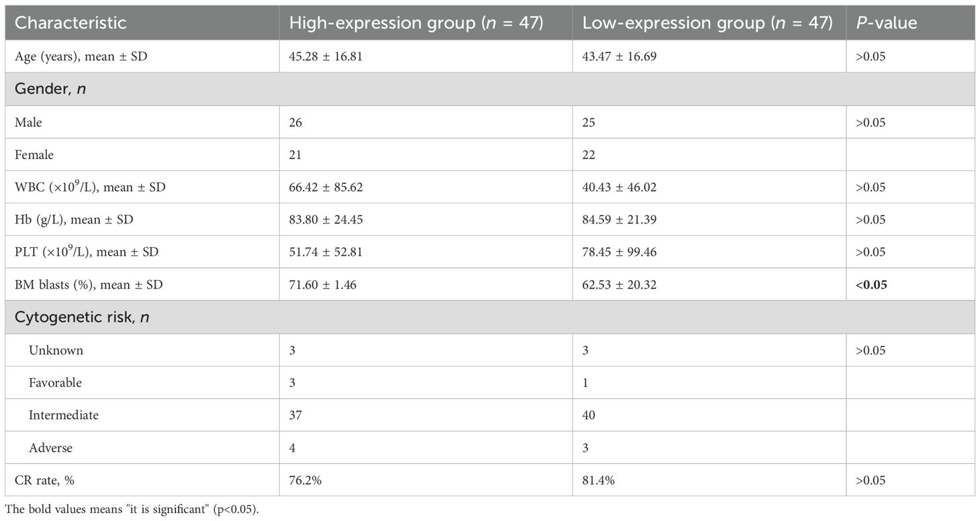Click the Low-expression group column header
This screenshot has height=521, width=980.
(x=707, y=22)
